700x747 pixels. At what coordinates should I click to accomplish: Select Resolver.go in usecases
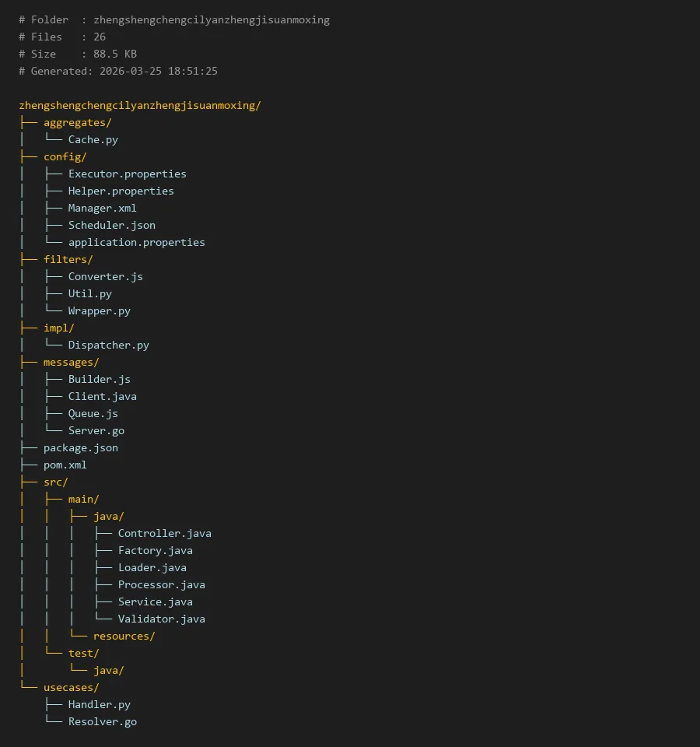pyautogui.click(x=102, y=721)
